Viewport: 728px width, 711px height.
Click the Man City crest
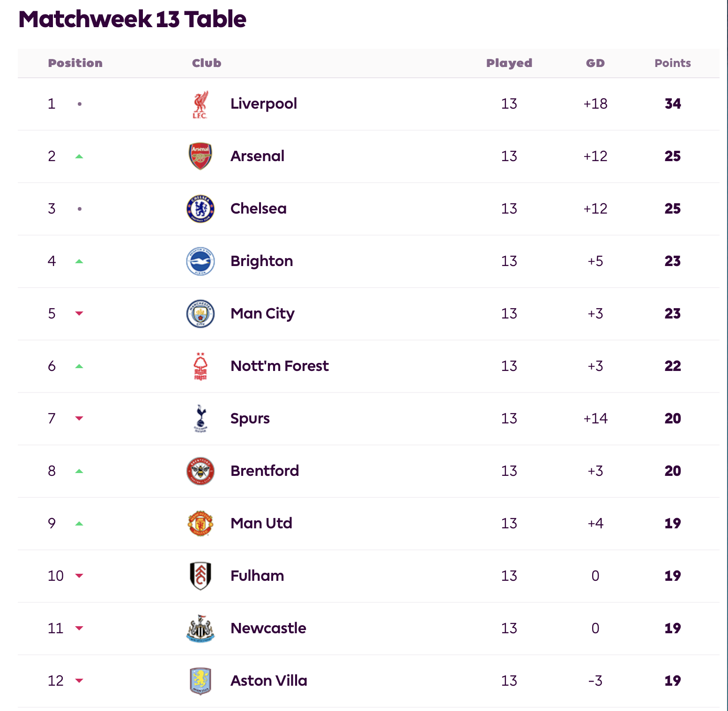tap(201, 314)
